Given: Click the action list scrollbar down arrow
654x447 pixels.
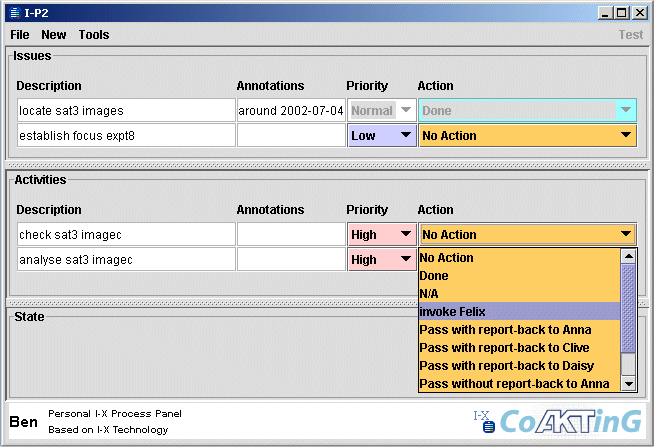Looking at the screenshot, I should tap(629, 384).
